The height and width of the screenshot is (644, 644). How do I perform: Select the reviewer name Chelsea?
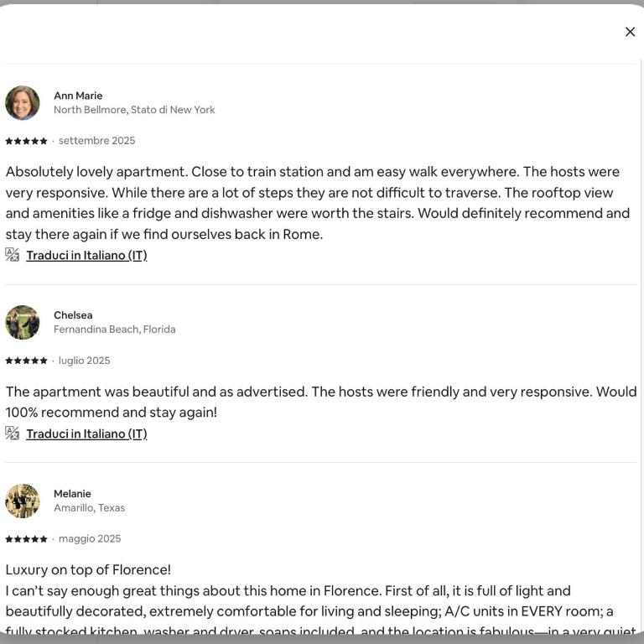coord(73,315)
